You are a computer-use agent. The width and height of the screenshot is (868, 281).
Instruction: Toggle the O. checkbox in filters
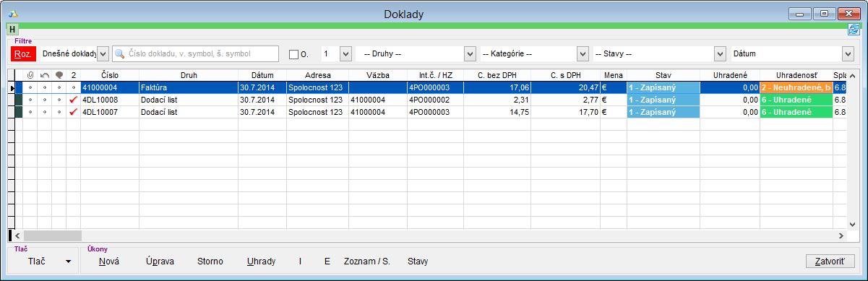[x=293, y=54]
